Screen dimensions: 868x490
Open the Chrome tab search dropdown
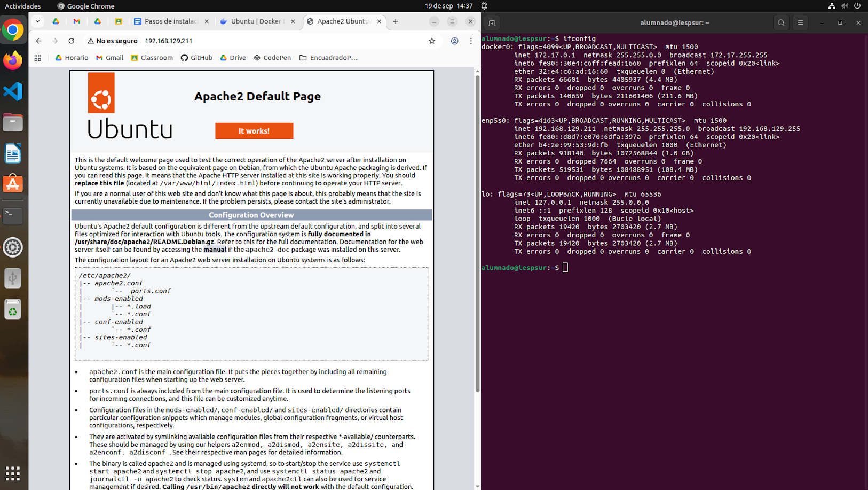[x=37, y=21]
